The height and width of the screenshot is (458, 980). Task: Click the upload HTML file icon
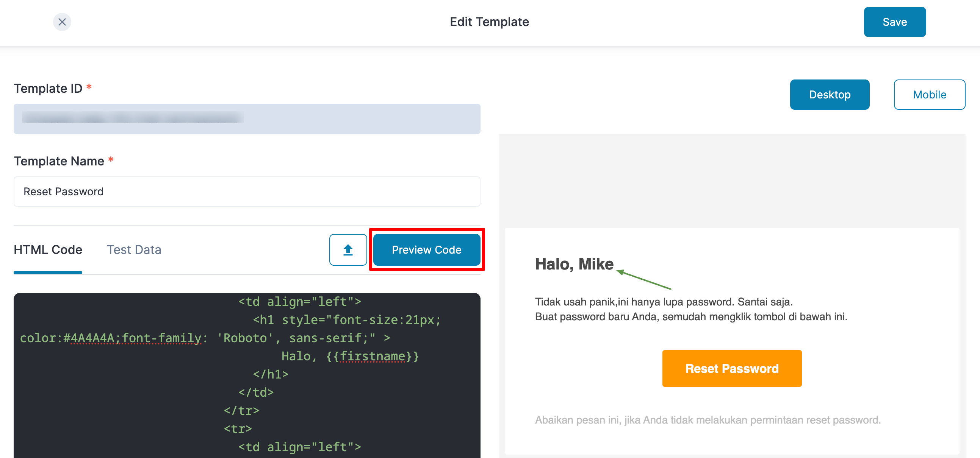point(348,250)
